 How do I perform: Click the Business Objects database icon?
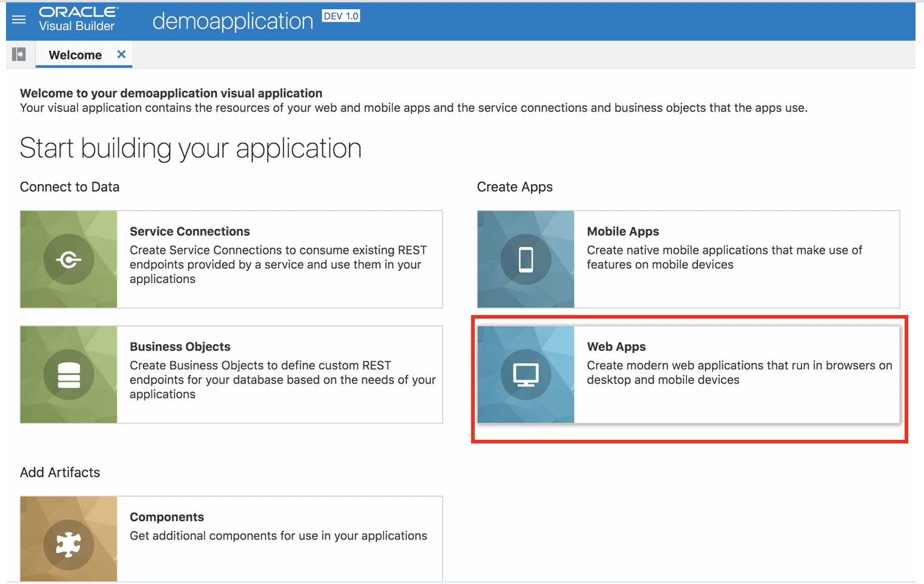68,374
